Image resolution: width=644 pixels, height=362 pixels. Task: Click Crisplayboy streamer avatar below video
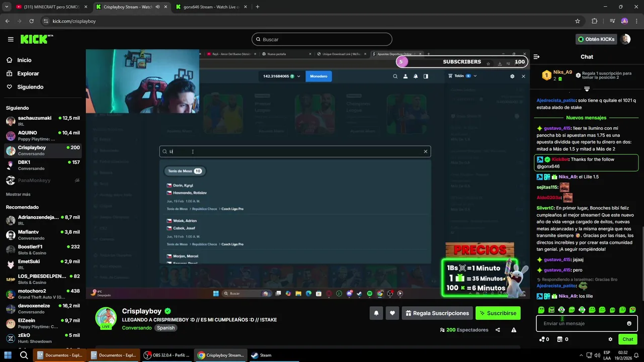(x=106, y=318)
